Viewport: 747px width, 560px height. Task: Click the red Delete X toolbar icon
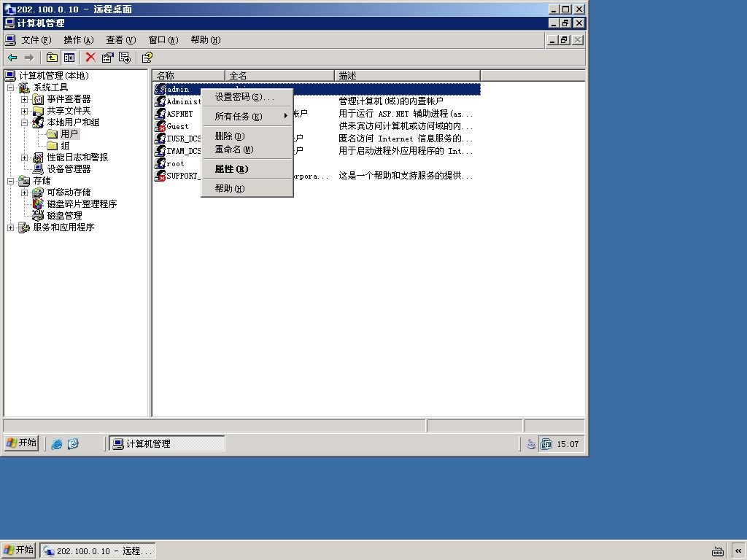pyautogui.click(x=90, y=58)
